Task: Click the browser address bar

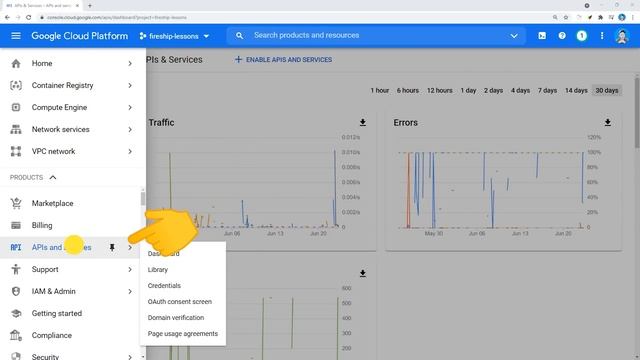Action: (294, 18)
